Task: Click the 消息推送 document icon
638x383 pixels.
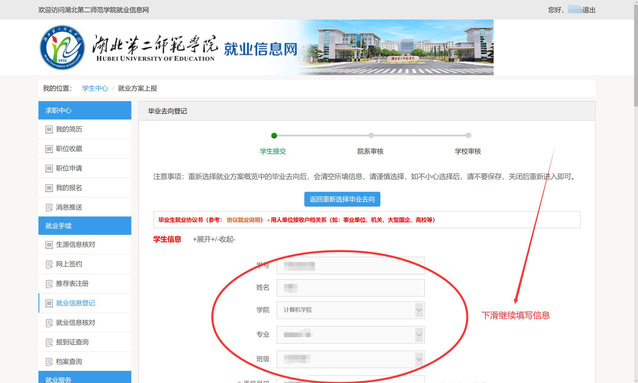Action: [49, 208]
